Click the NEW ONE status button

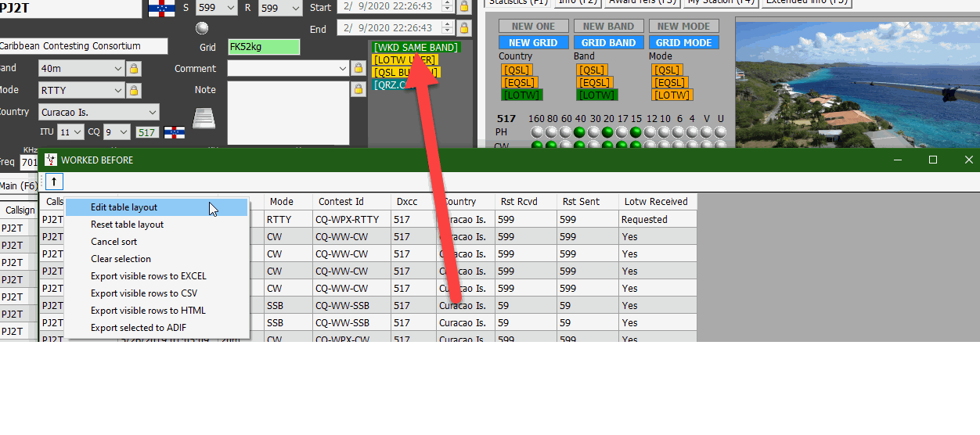533,27
